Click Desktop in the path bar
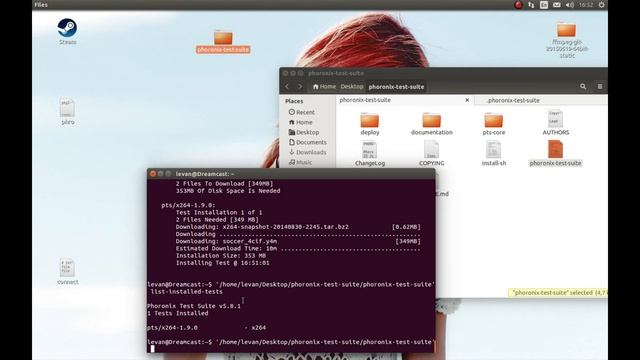 coord(352,87)
